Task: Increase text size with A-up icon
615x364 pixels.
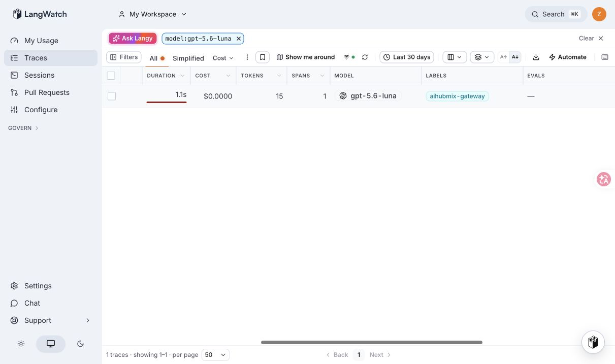Action: tap(503, 57)
